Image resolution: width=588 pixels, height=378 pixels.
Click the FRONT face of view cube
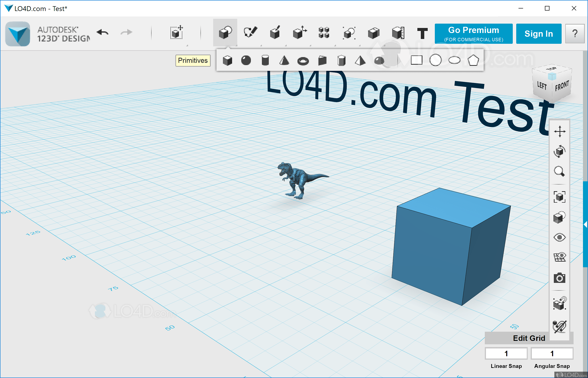[562, 86]
